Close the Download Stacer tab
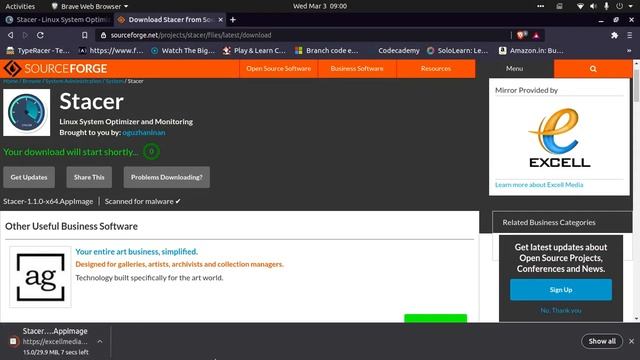The image size is (640, 360). (x=220, y=20)
